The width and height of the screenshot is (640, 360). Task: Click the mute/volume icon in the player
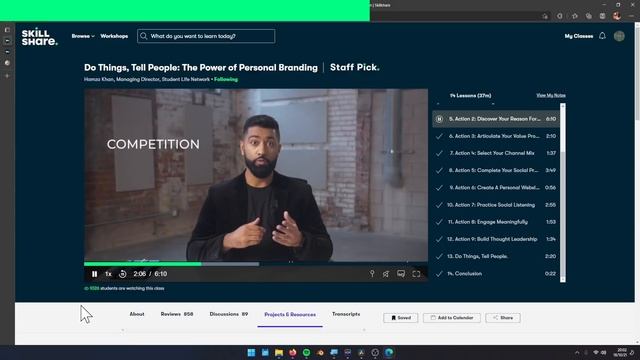(x=386, y=274)
